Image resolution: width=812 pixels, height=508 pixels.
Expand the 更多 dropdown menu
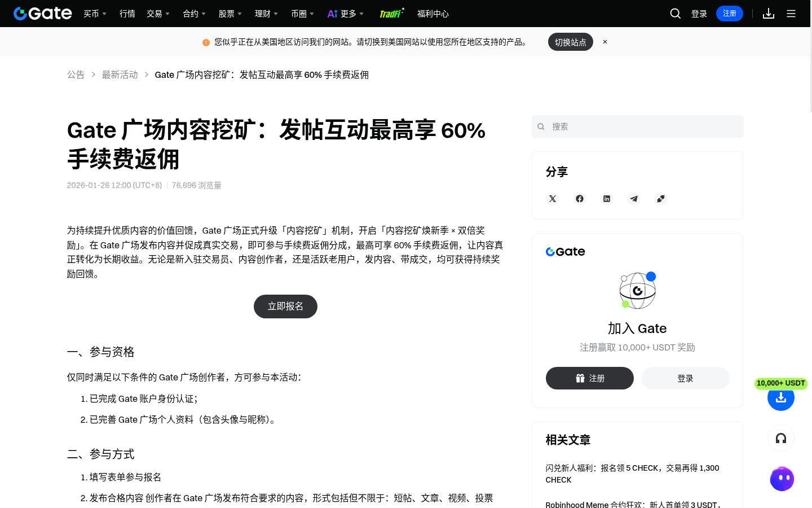click(346, 14)
